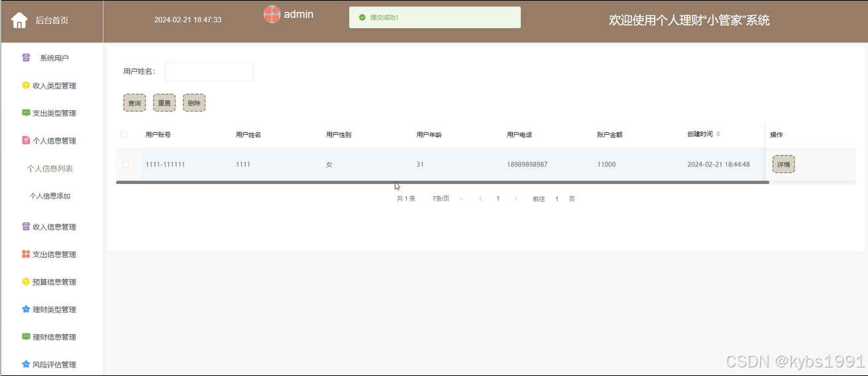The image size is (868, 376).
Task: Tick the checkbox for row 1111-111111
Action: pyautogui.click(x=126, y=164)
